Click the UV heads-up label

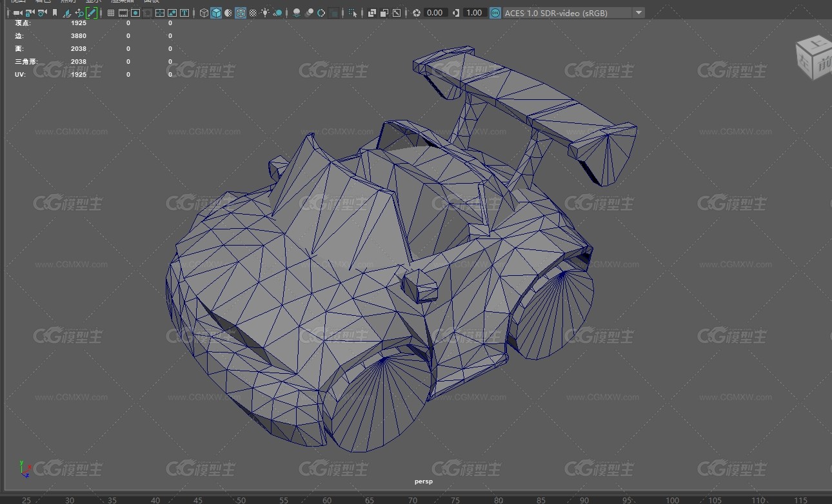[x=19, y=75]
